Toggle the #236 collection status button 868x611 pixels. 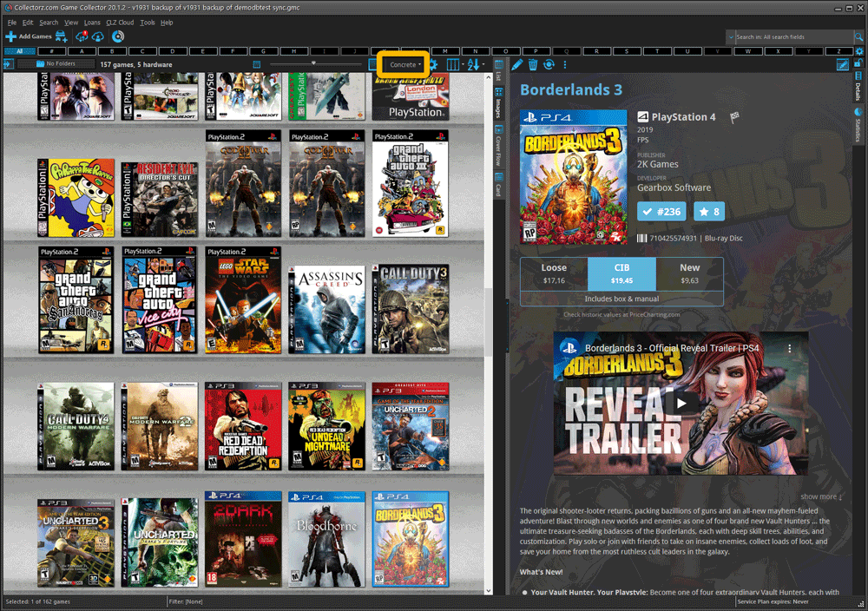pyautogui.click(x=661, y=212)
